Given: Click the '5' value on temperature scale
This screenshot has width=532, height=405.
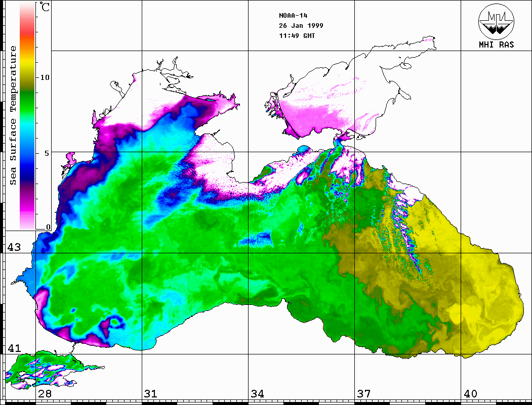Looking at the screenshot, I should (47, 153).
